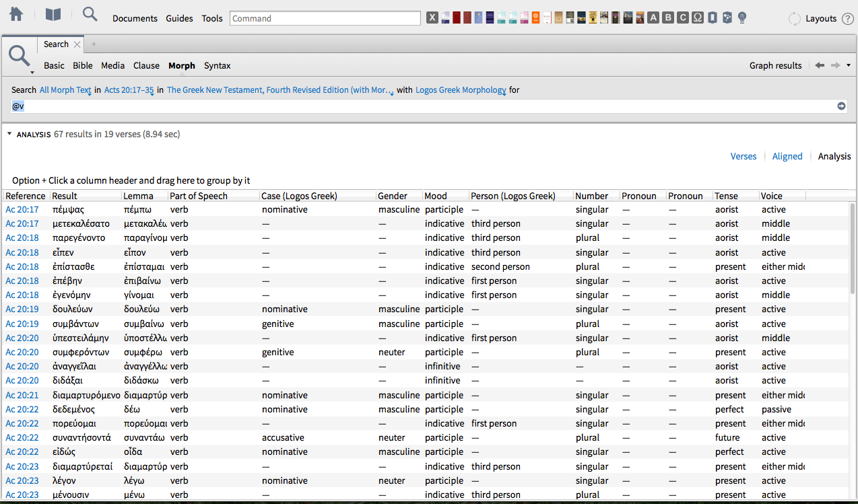Image resolution: width=858 pixels, height=504 pixels.
Task: Select the "B" shortcut icon
Action: [667, 17]
